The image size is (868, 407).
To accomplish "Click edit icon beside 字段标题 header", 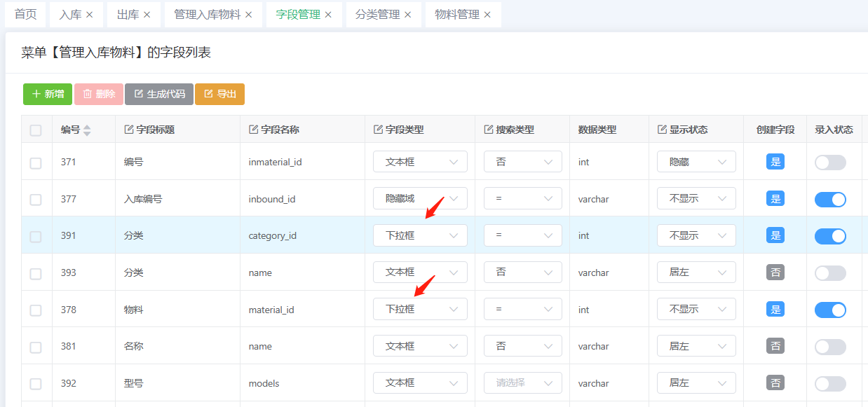I will pyautogui.click(x=128, y=130).
